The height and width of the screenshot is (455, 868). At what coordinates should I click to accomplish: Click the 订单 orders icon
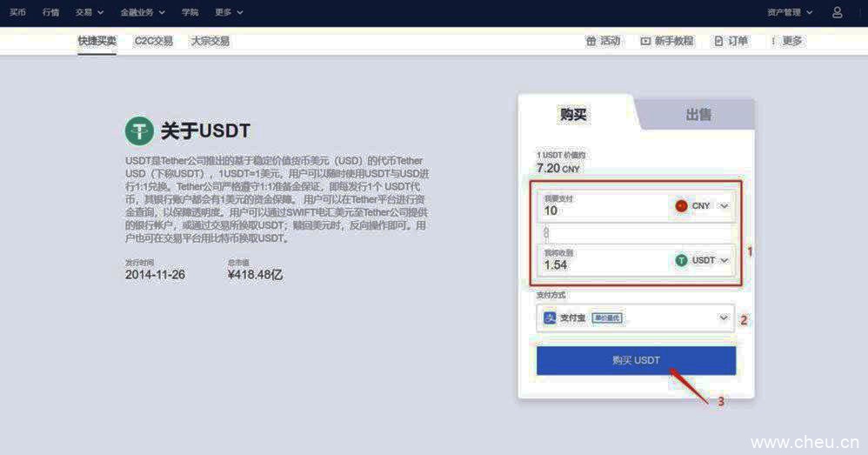[x=718, y=41]
